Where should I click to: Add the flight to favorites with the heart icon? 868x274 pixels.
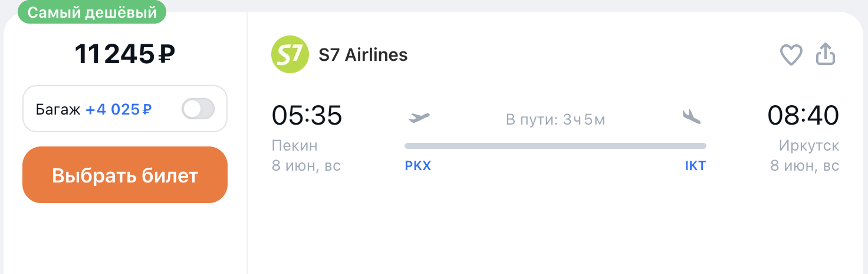point(791,56)
